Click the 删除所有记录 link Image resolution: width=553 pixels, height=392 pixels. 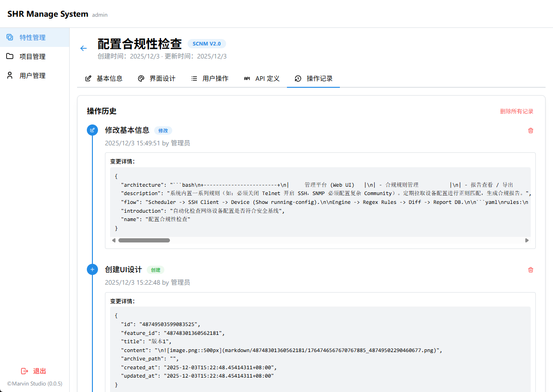click(x=516, y=111)
